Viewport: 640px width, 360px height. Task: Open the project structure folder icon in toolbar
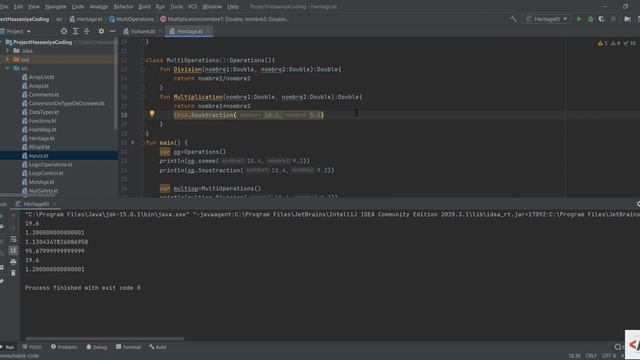(x=627, y=19)
